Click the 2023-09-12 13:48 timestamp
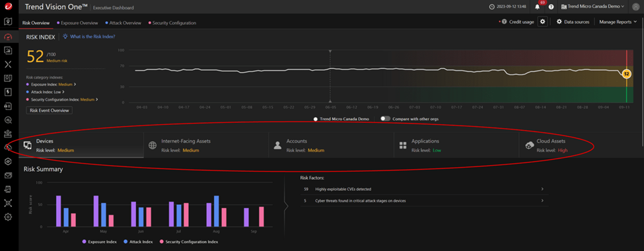 click(x=511, y=7)
